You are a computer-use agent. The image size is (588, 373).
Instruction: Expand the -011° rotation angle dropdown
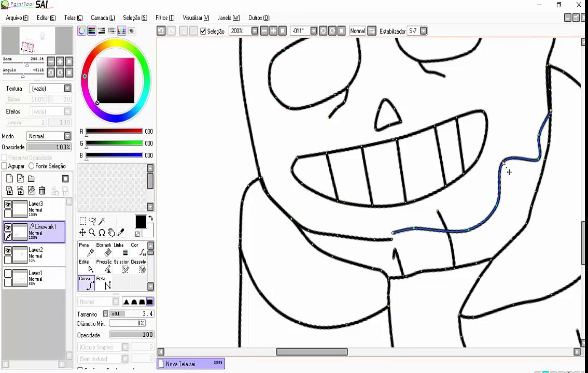[x=314, y=31]
